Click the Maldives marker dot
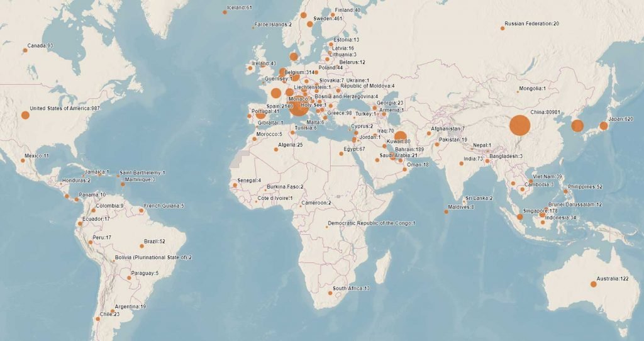Viewport: 644px width, 341px height. click(446, 212)
